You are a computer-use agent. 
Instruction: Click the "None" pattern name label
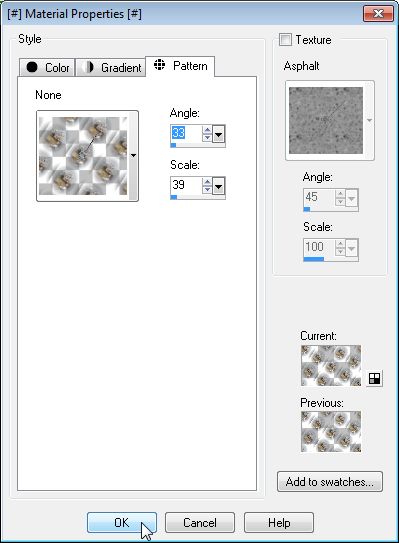tap(48, 95)
